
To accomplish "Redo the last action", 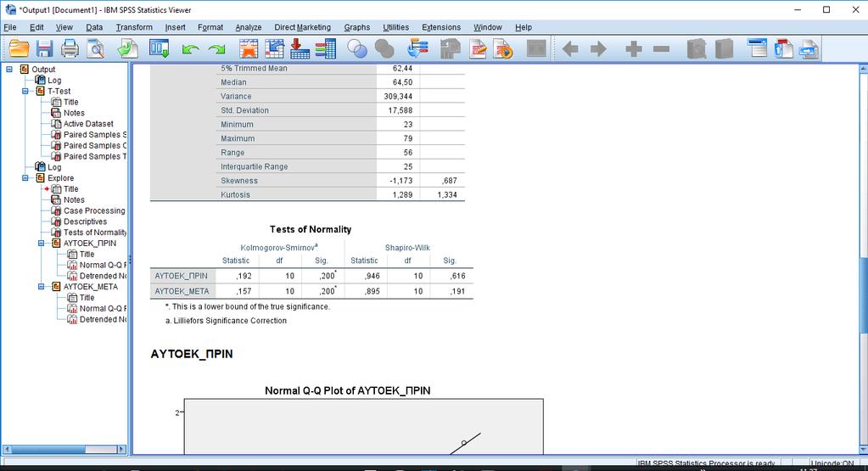I will tap(217, 49).
